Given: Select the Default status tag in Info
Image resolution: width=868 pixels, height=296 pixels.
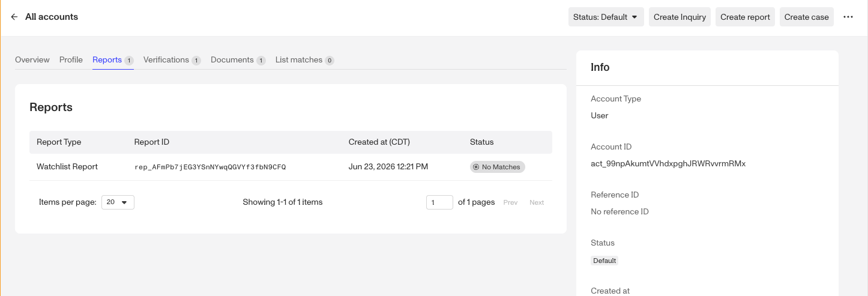Looking at the screenshot, I should (604, 261).
